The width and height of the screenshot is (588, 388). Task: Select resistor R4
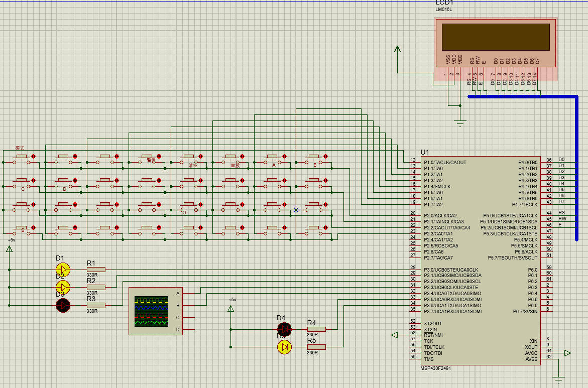pyautogui.click(x=316, y=329)
